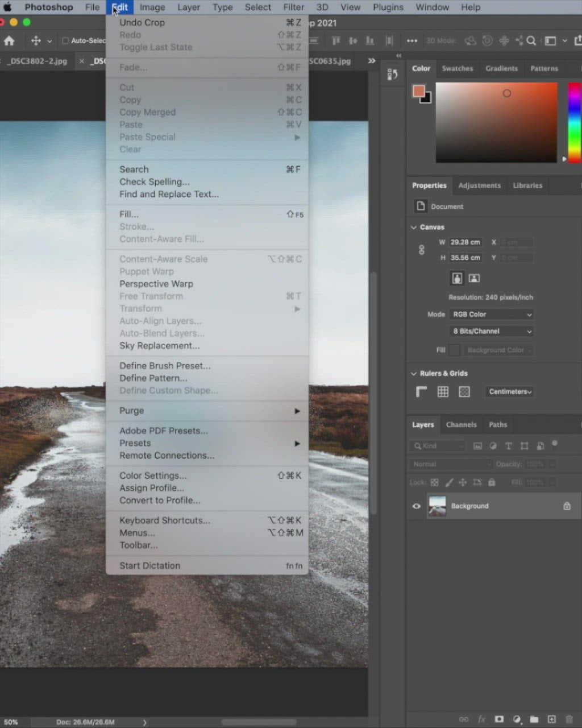Show rulers using the ruler icon

click(421, 391)
